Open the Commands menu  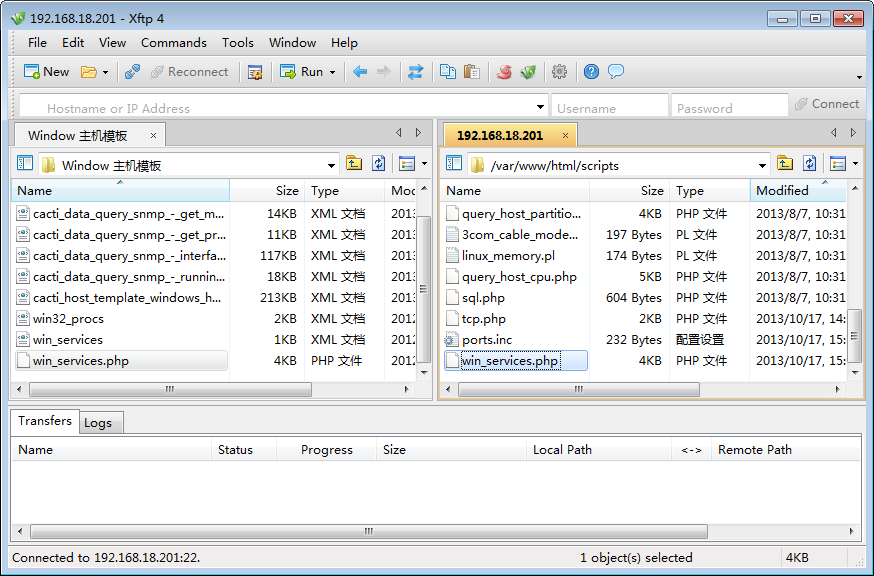coord(174,43)
